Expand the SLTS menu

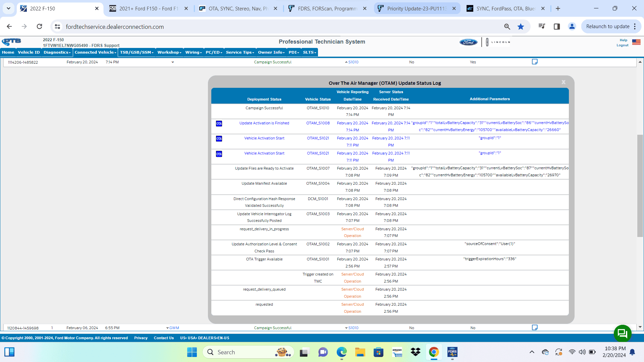coord(310,52)
